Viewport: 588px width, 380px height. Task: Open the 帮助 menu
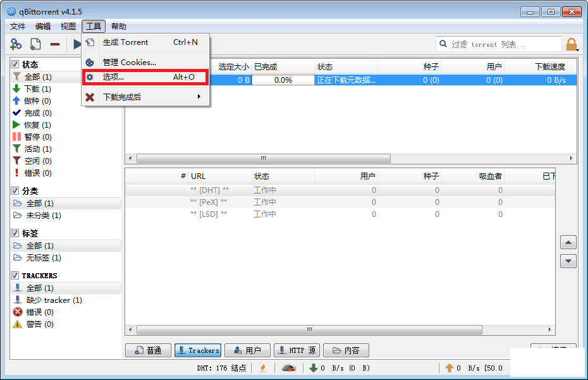pos(118,27)
